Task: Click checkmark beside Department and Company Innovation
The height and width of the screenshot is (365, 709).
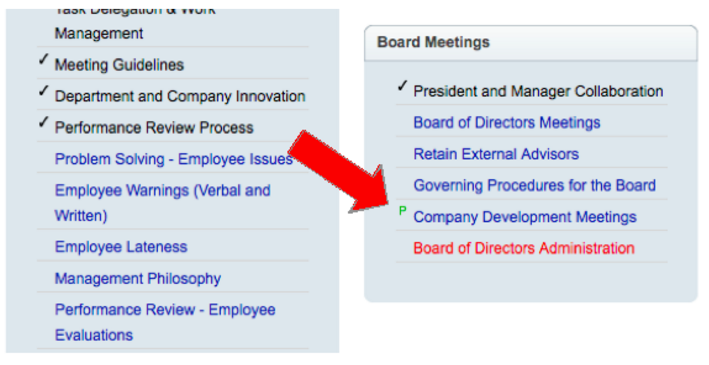Action: (43, 90)
